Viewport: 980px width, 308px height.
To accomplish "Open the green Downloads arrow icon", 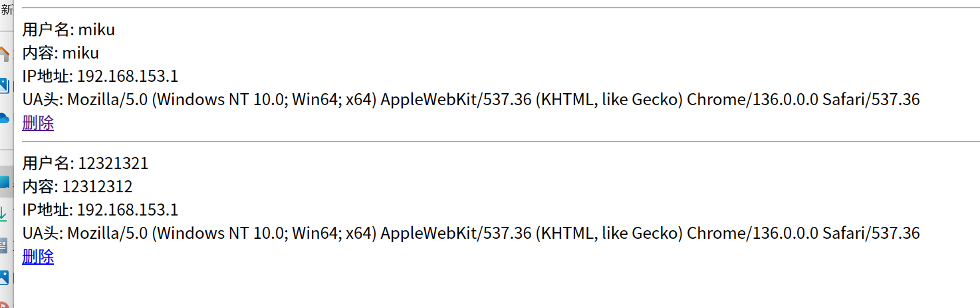I will [5, 214].
